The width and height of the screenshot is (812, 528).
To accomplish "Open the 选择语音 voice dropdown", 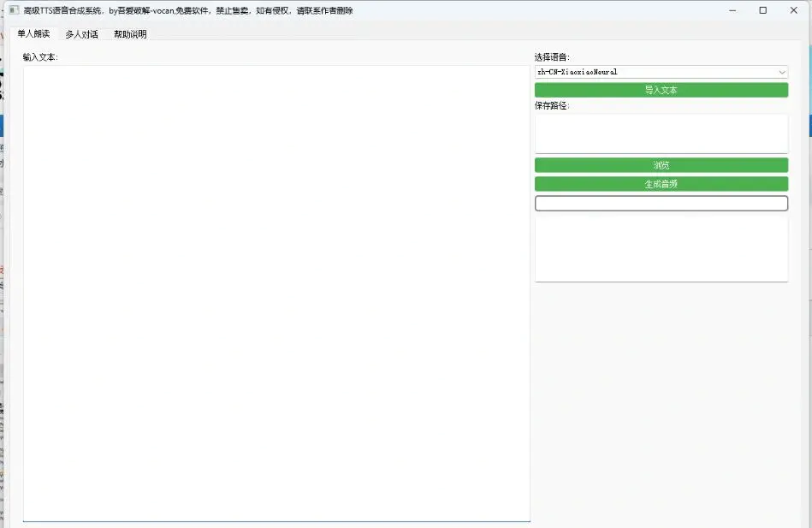I will [661, 72].
